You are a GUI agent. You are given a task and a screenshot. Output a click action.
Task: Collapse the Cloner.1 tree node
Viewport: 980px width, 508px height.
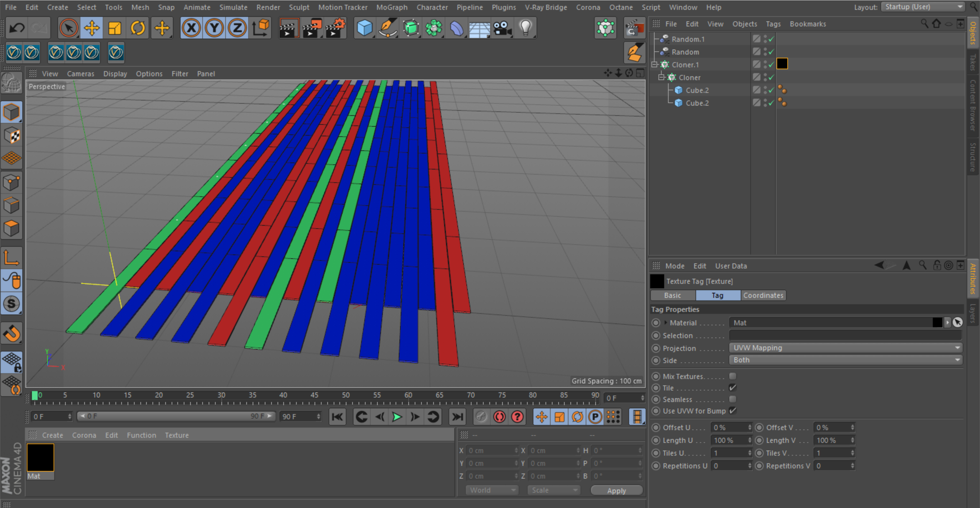point(654,65)
